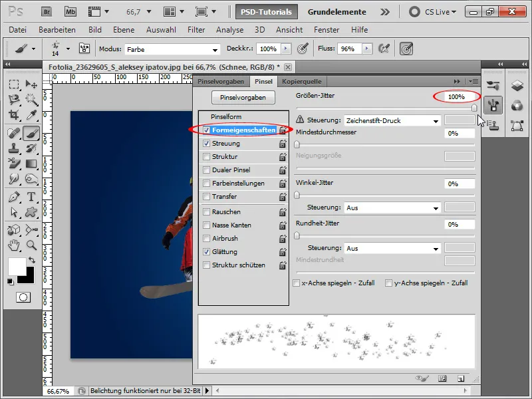
Task: Open the Fenster menu
Action: [327, 30]
